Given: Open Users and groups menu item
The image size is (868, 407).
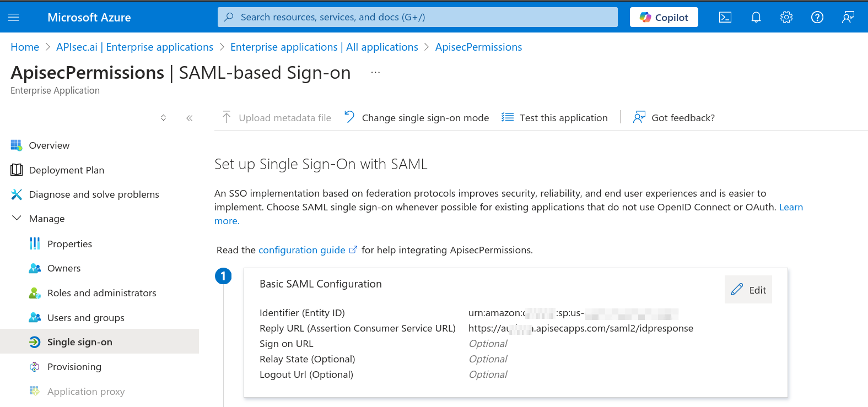Looking at the screenshot, I should [85, 318].
